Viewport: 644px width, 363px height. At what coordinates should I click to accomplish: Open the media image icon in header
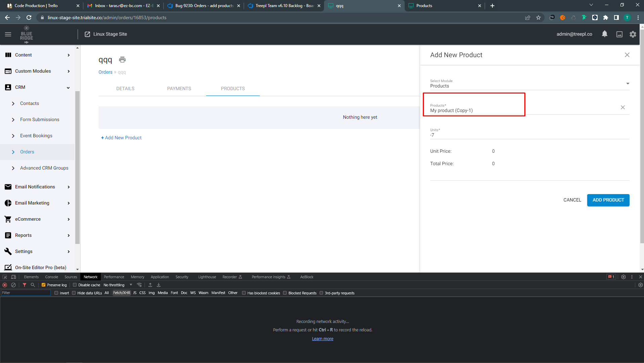pyautogui.click(x=619, y=34)
